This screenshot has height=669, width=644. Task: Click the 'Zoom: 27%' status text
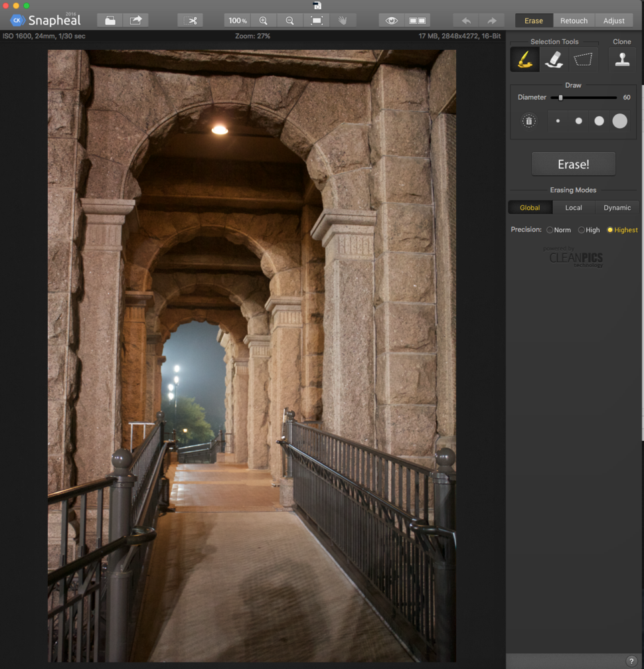(x=253, y=37)
